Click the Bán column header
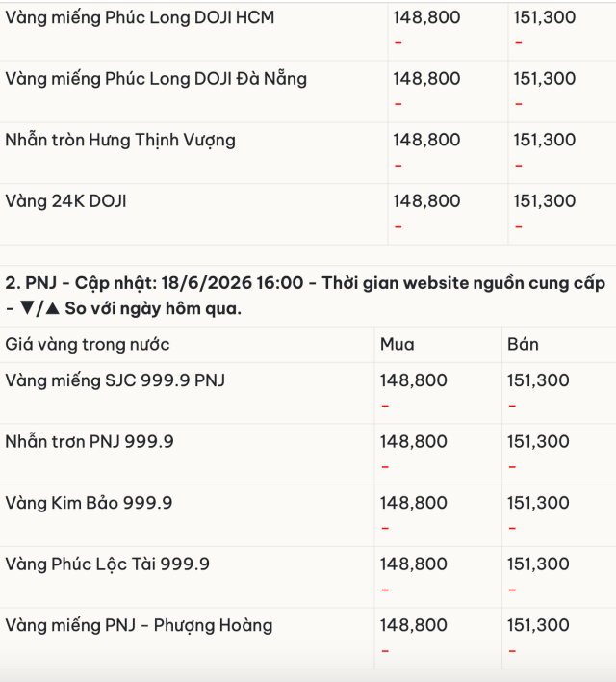Image resolution: width=616 pixels, height=682 pixels. click(x=523, y=345)
